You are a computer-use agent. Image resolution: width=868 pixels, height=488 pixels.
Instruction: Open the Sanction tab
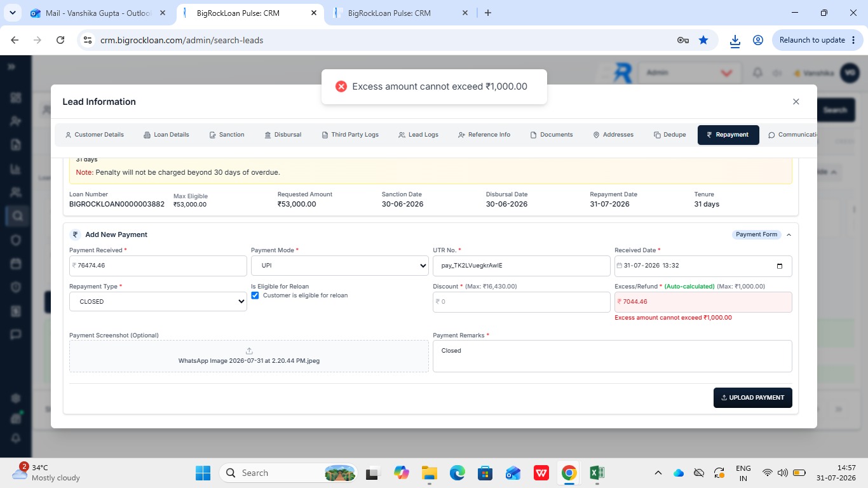227,135
